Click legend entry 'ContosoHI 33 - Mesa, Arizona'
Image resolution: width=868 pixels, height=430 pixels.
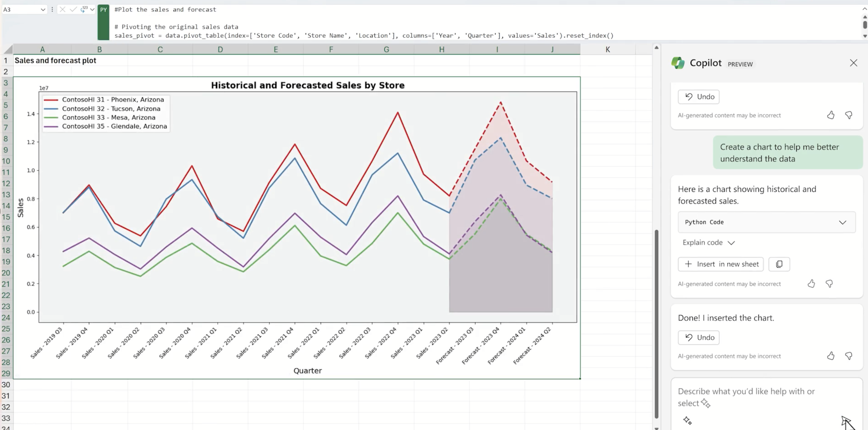coord(100,117)
